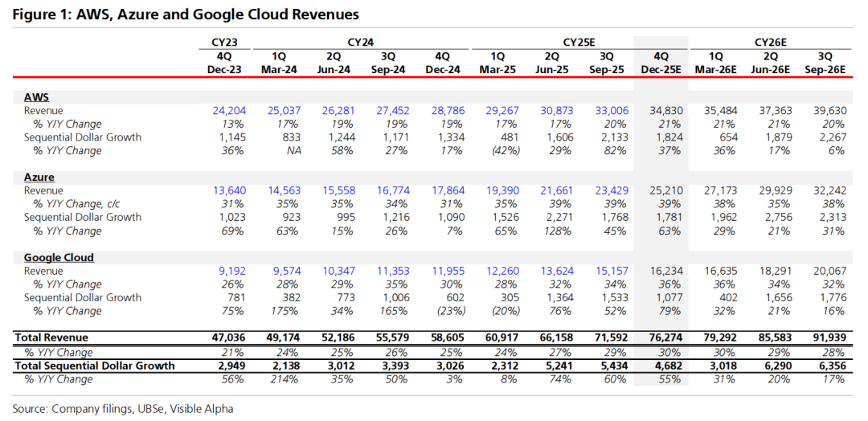Viewport: 868px width, 421px height.
Task: Click the CY25E column group header
Action: point(579,43)
